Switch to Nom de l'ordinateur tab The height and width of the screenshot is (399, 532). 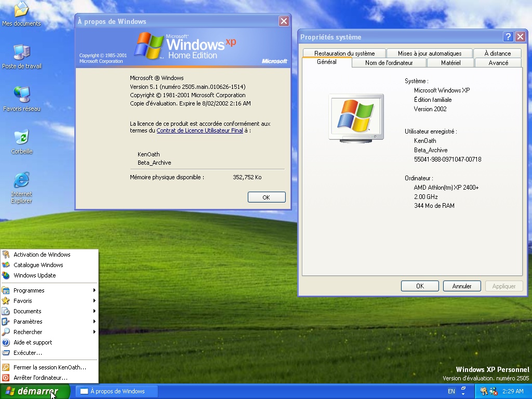[x=389, y=63]
